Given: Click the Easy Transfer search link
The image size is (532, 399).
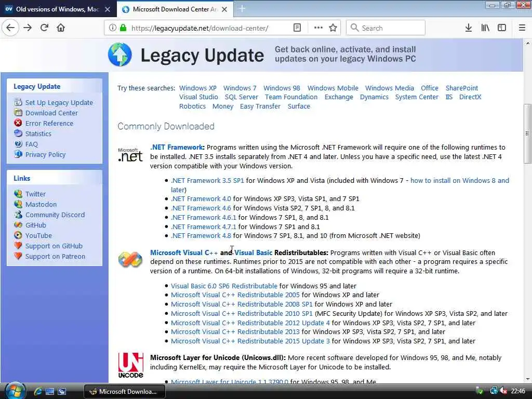Looking at the screenshot, I should tap(260, 106).
